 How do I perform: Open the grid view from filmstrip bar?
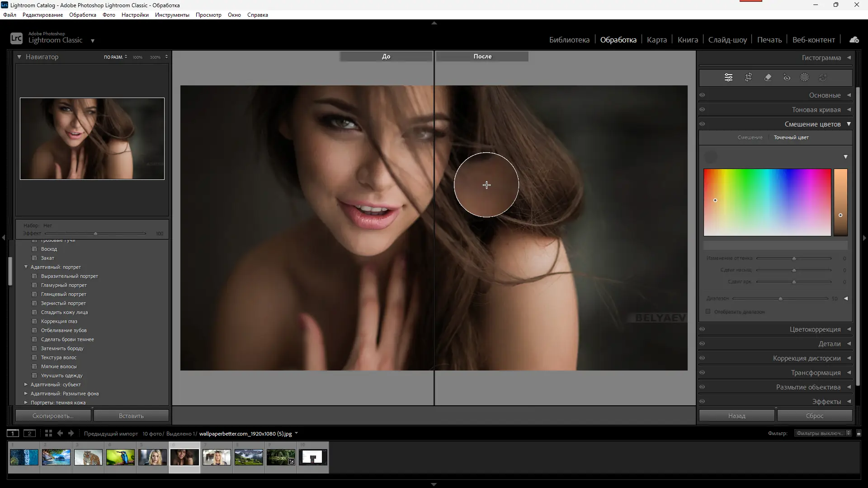[x=48, y=433]
